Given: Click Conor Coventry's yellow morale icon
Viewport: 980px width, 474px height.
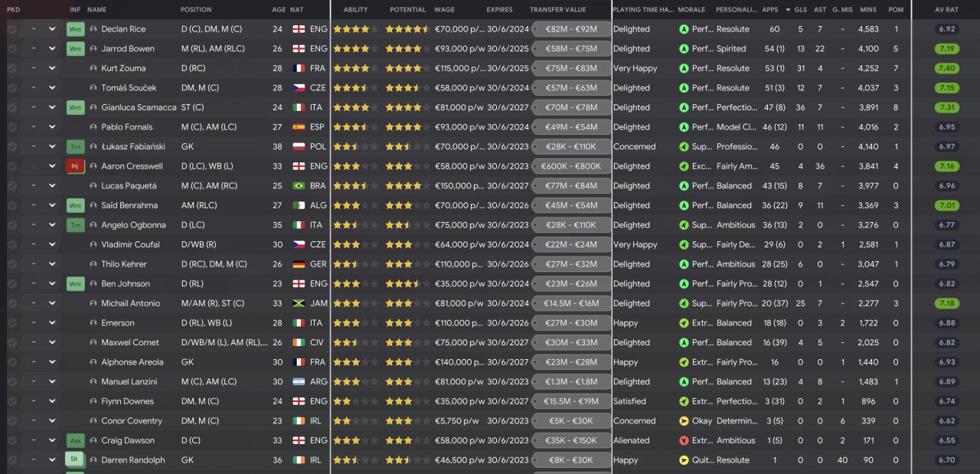Looking at the screenshot, I should coord(684,421).
